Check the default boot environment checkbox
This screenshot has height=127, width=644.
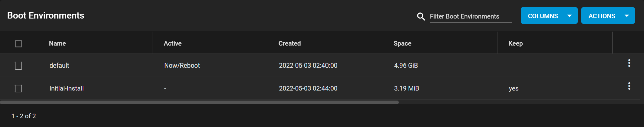[x=18, y=66]
